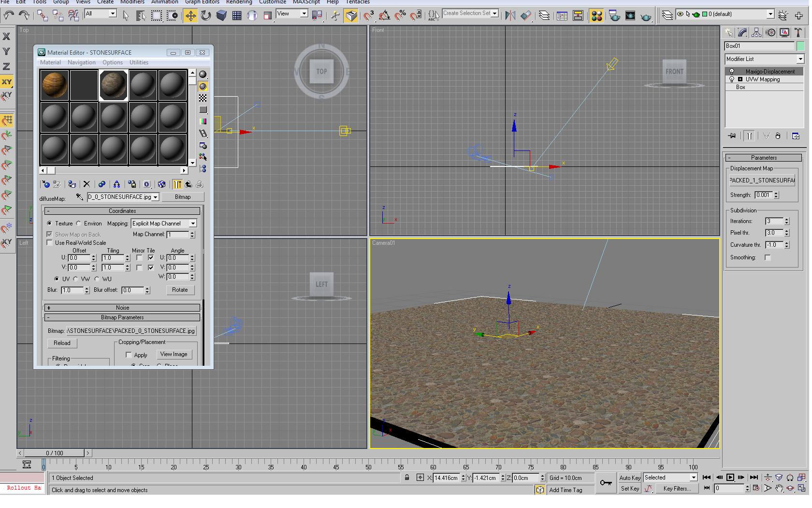Click Go to Parent icon in Material Editor
Viewport: 812px width, 508px height.
pyautogui.click(x=188, y=184)
